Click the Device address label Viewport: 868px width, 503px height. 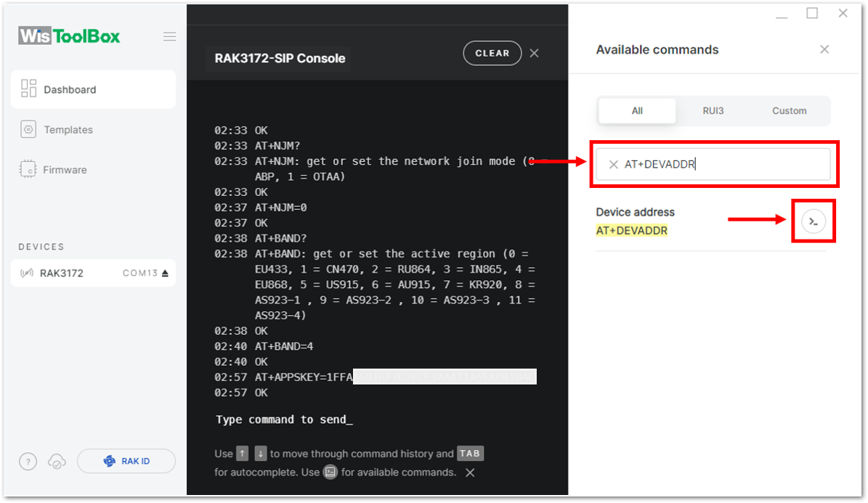[635, 212]
